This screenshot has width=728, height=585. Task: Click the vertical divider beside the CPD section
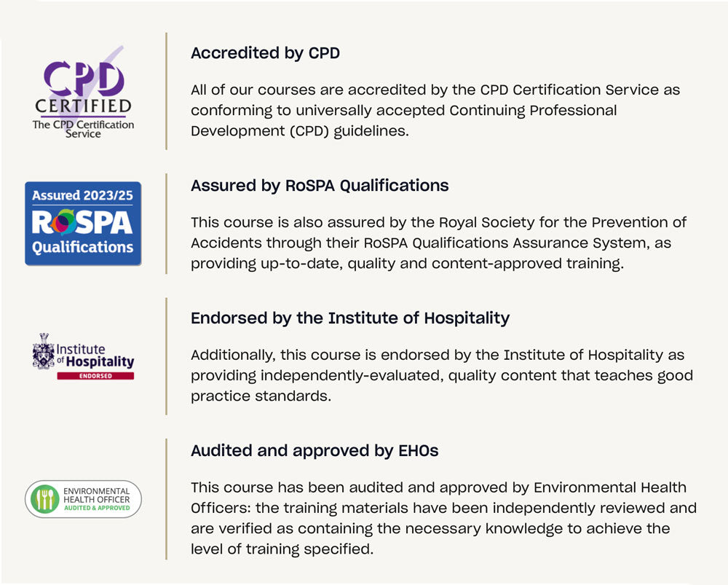click(x=166, y=91)
